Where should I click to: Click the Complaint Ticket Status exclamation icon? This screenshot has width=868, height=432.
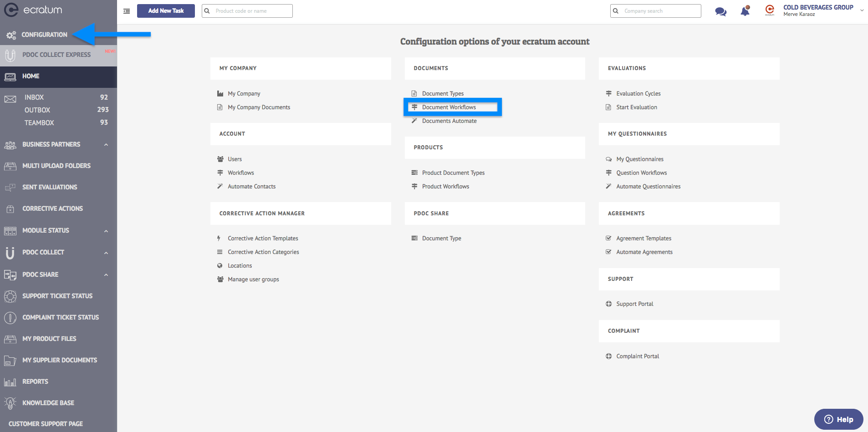[10, 318]
